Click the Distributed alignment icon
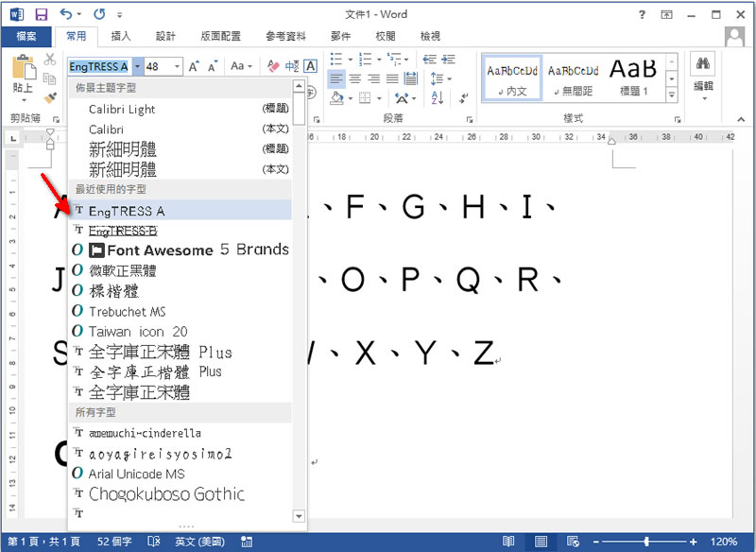This screenshot has height=552, width=756. click(411, 78)
